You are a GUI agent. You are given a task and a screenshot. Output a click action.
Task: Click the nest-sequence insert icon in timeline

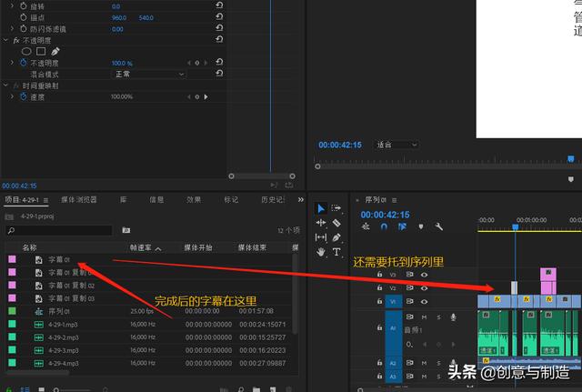(x=366, y=226)
